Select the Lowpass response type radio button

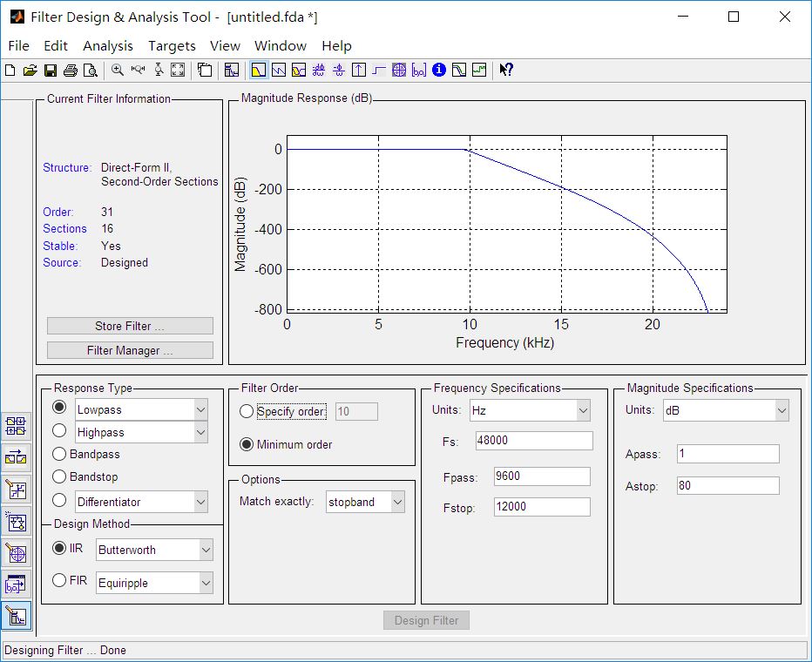click(59, 408)
